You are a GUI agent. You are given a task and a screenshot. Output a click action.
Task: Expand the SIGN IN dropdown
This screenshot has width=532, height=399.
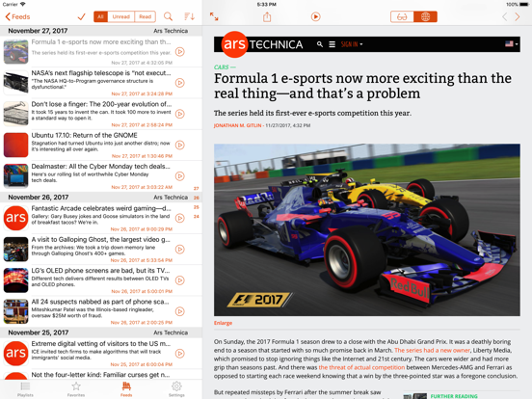352,44
